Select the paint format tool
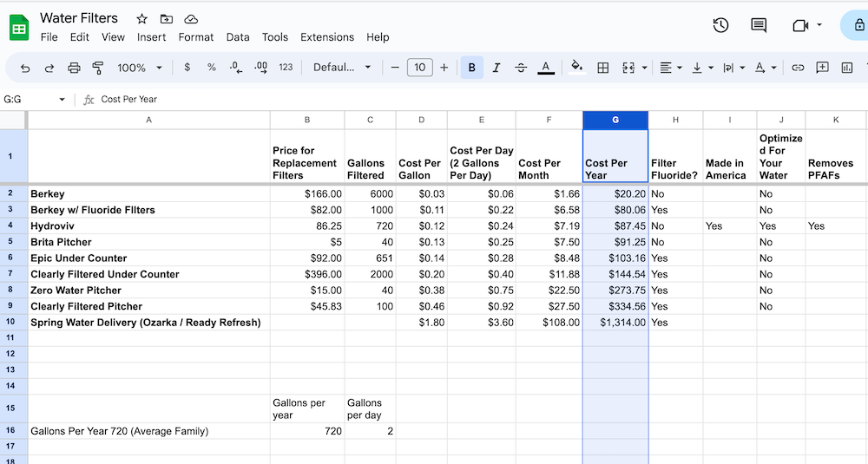Screen dimensions: 868x464 (98, 68)
